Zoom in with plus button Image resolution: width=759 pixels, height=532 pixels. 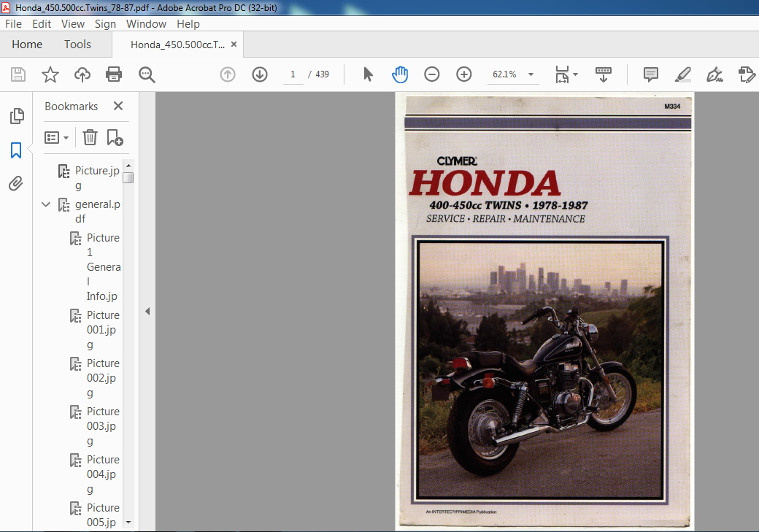tap(463, 74)
